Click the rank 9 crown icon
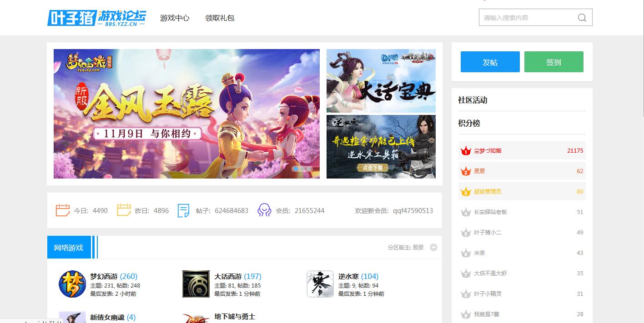Image resolution: width=644 pixels, height=323 pixels. [x=465, y=314]
